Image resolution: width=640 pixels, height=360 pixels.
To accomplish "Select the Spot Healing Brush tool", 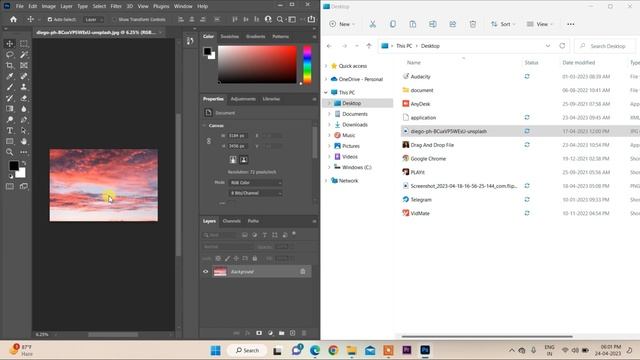I will [24, 76].
